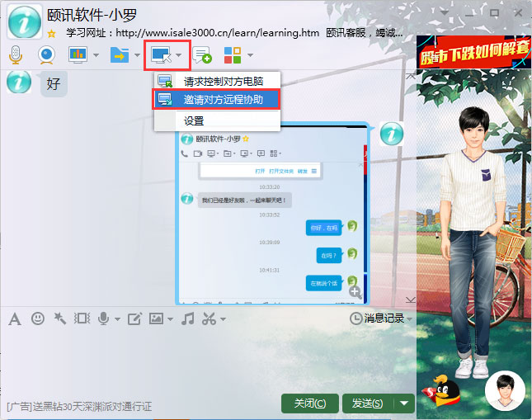Click the 发送(S) button

[x=367, y=403]
